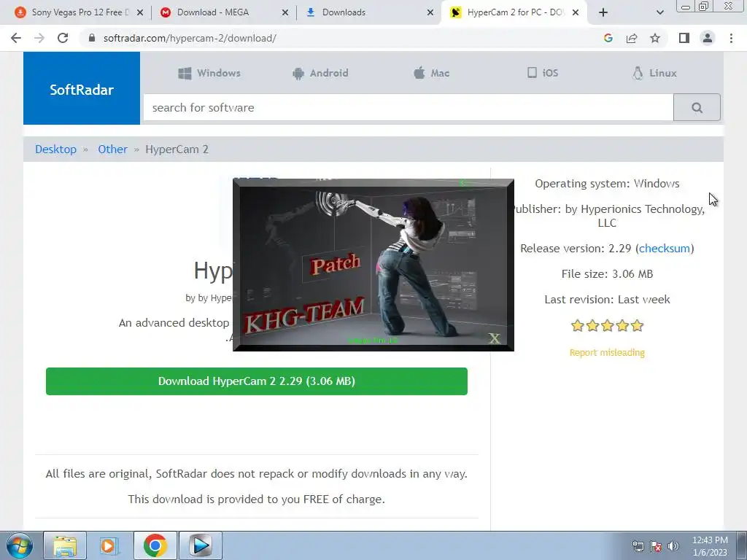Go to Desktop breadcrumb
This screenshot has width=747, height=560.
point(55,149)
